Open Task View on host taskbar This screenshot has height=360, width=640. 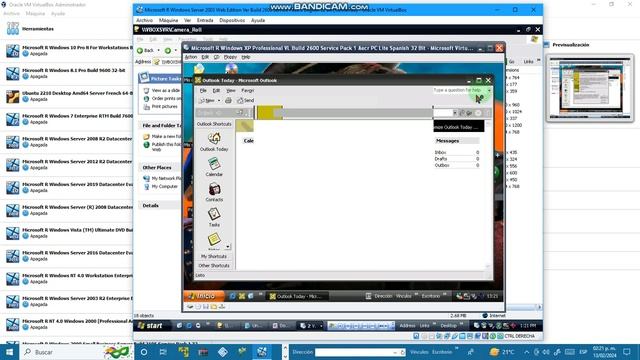click(163, 352)
